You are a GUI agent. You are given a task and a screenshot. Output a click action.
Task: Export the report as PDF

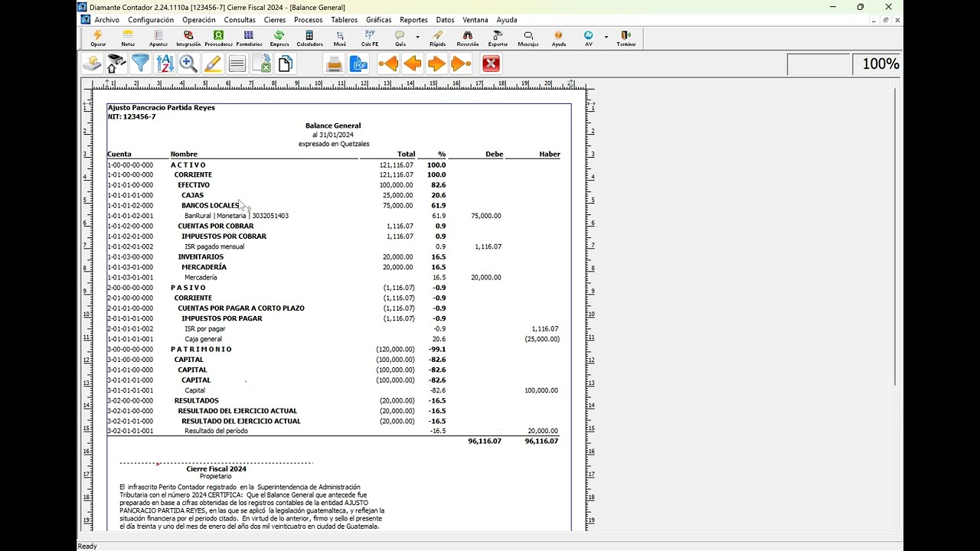click(358, 64)
